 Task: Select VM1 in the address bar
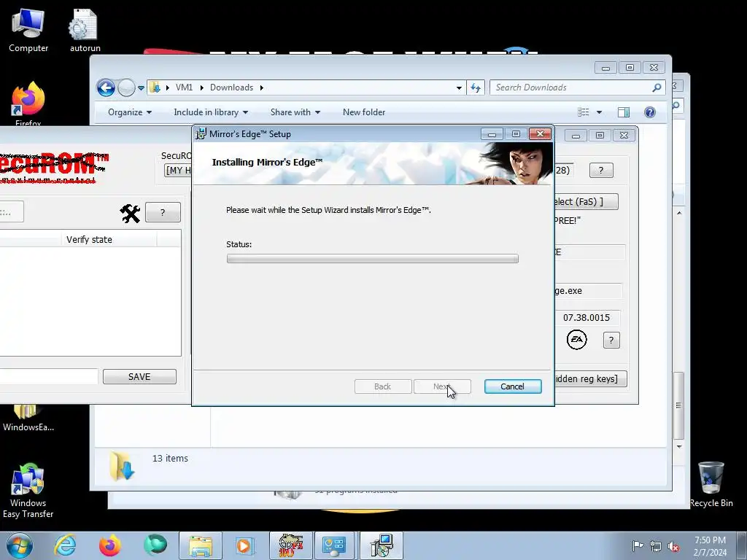click(184, 87)
